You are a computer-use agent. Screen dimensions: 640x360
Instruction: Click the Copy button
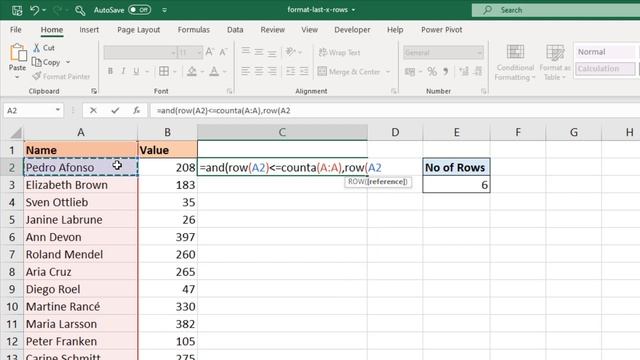pyautogui.click(x=46, y=62)
